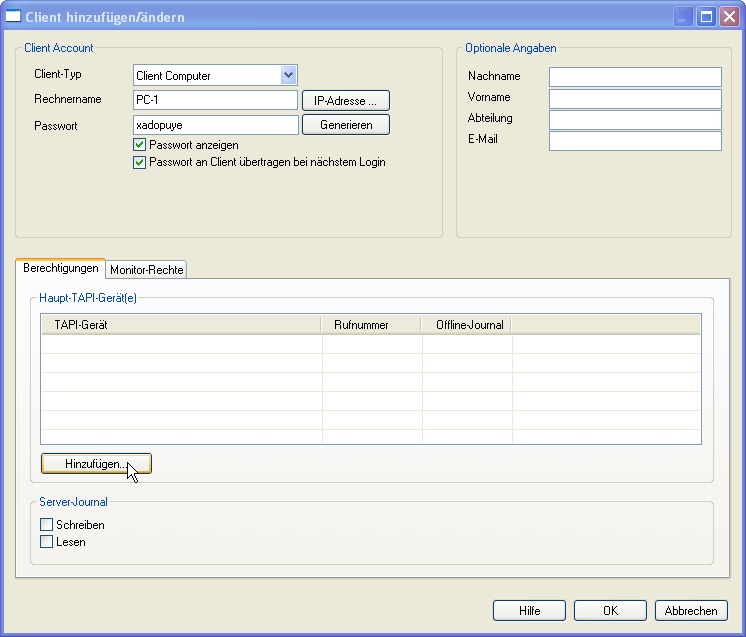This screenshot has width=746, height=637.
Task: Enable Server-Journal 'Lesen' checkbox
Action: point(46,542)
